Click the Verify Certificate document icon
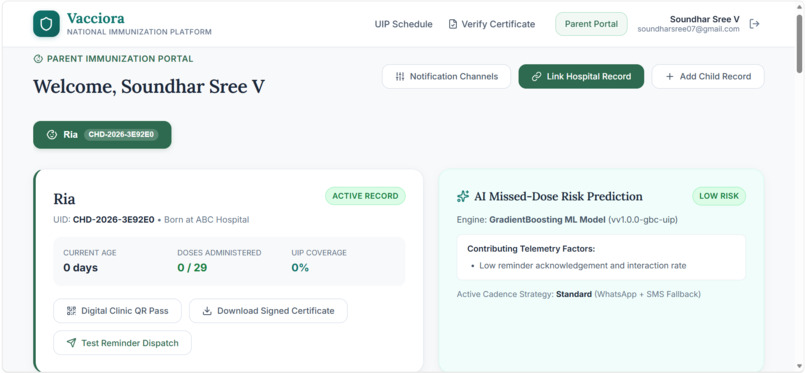 click(452, 24)
